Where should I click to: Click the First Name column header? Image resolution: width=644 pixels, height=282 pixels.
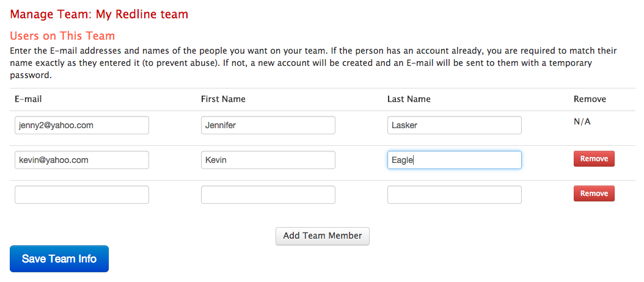tap(223, 99)
